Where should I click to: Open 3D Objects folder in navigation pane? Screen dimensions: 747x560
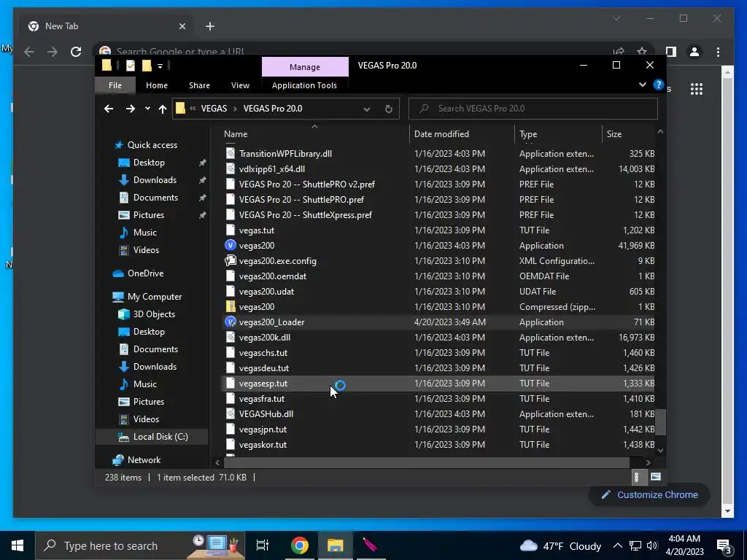[x=154, y=314]
